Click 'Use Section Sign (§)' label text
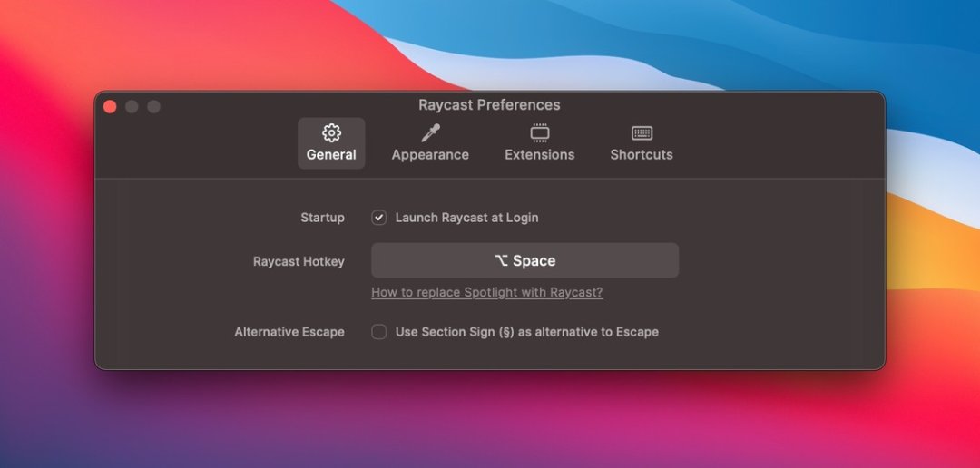980x468 pixels. pyautogui.click(x=526, y=332)
